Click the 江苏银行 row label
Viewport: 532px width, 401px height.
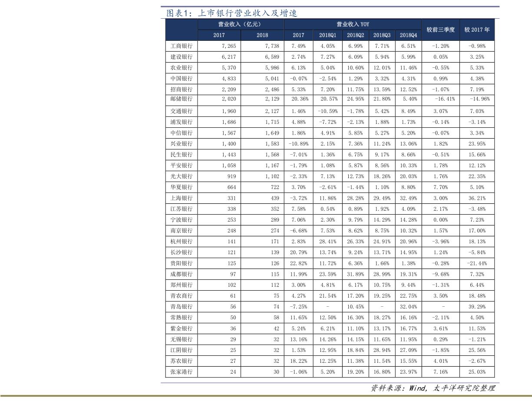(182, 209)
